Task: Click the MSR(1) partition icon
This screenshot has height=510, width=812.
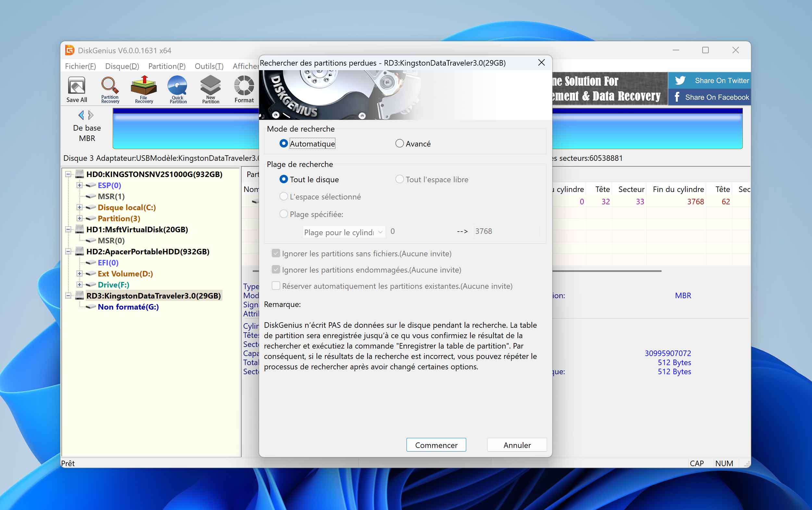Action: (91, 196)
